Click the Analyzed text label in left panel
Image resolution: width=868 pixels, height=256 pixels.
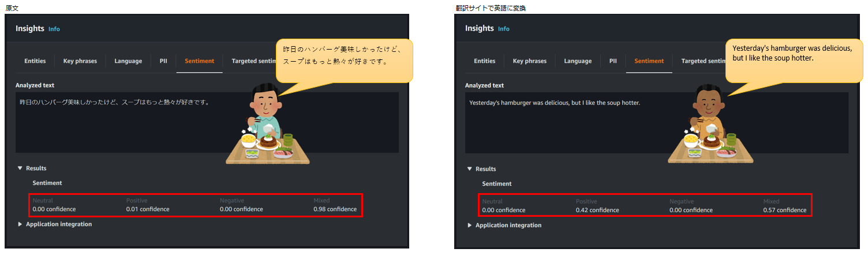(35, 85)
